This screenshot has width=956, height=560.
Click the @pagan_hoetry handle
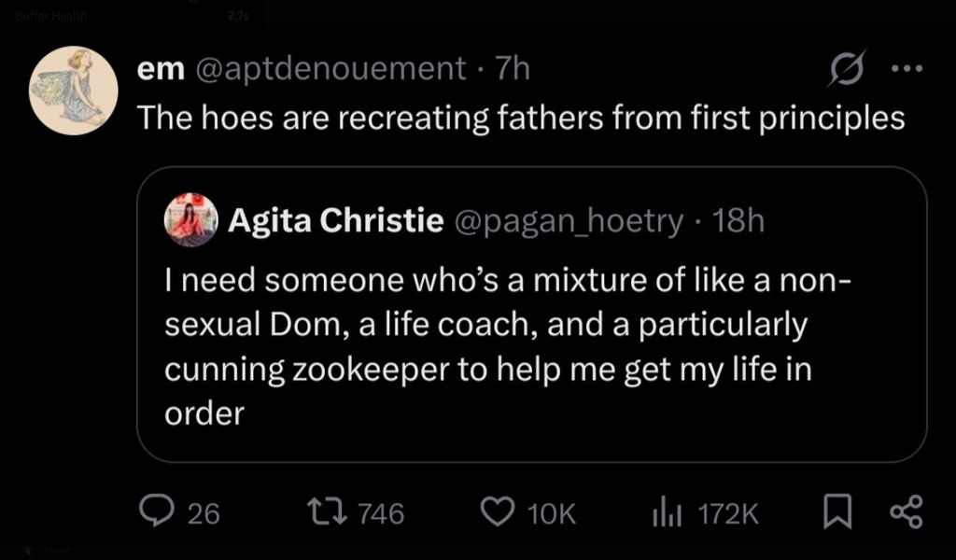coord(568,221)
